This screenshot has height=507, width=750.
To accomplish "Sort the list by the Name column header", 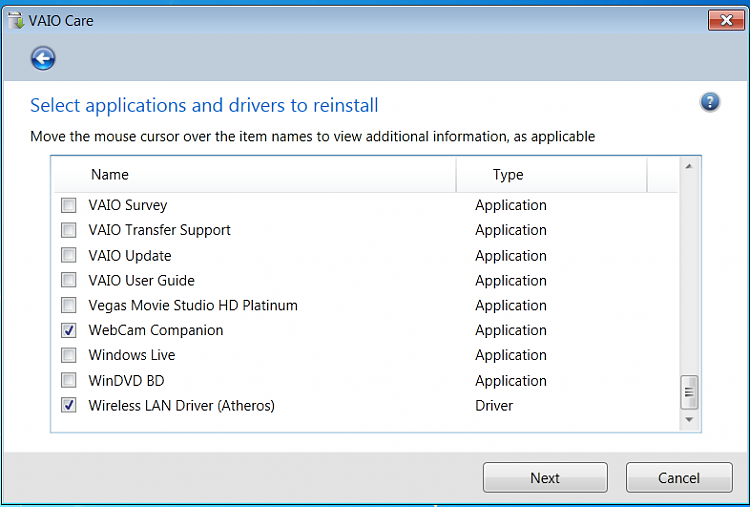I will point(255,175).
